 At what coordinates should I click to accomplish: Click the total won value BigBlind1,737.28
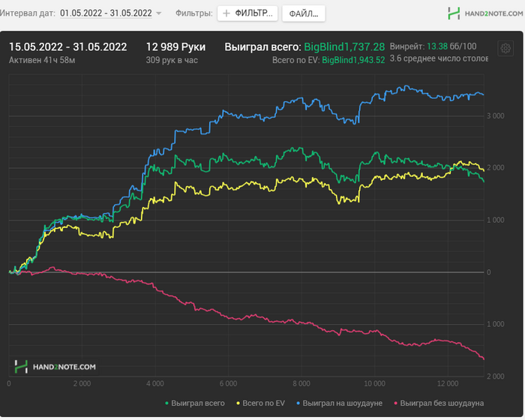(x=344, y=47)
